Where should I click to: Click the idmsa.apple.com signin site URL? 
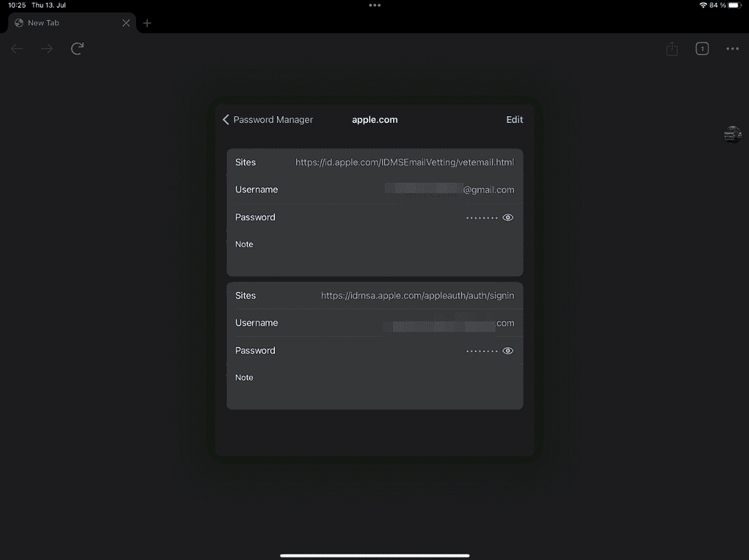[x=418, y=295]
